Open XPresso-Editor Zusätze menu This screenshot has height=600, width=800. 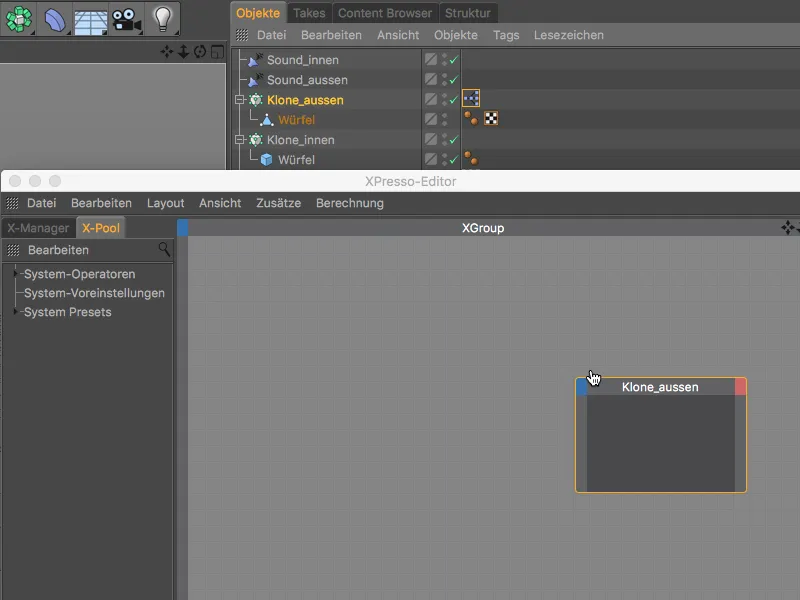point(279,203)
